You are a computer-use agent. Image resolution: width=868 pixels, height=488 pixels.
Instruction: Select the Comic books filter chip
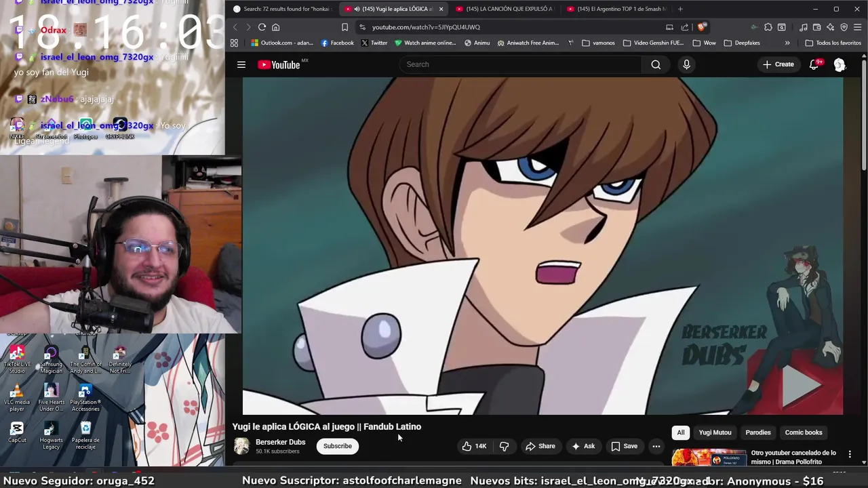pos(804,432)
